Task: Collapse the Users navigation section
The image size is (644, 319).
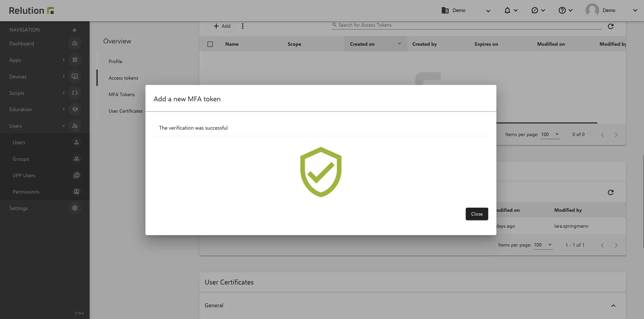Action: pyautogui.click(x=63, y=126)
